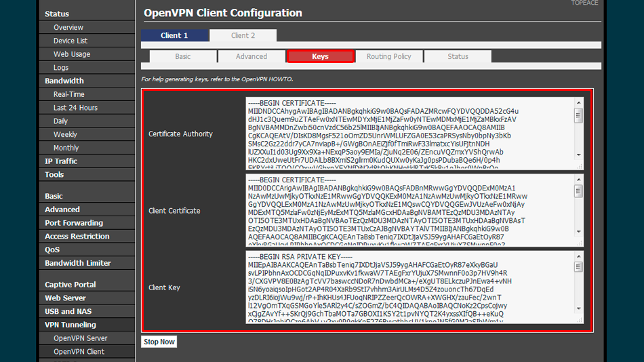Open the Port Forwarding section

tap(74, 223)
